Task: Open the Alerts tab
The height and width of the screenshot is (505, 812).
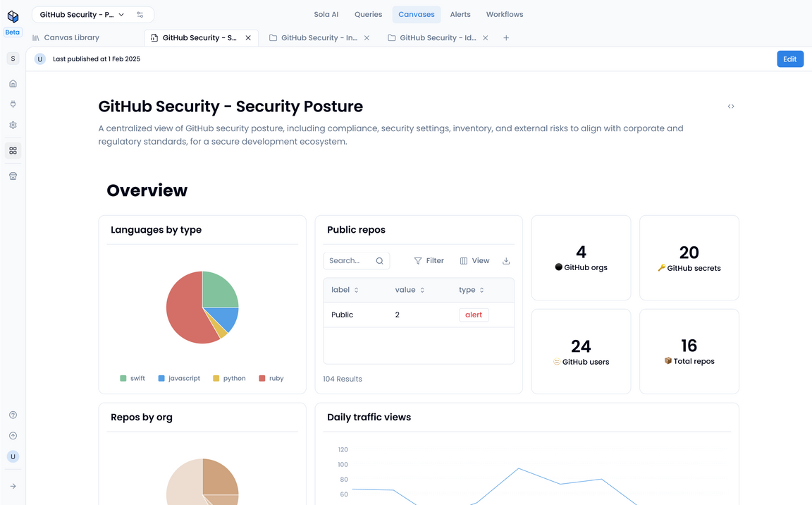Action: point(460,15)
